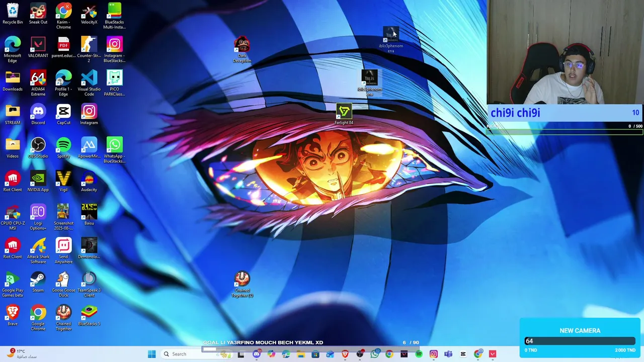Open the Dark Deception game icon
The width and height of the screenshot is (644, 362).
242,50
